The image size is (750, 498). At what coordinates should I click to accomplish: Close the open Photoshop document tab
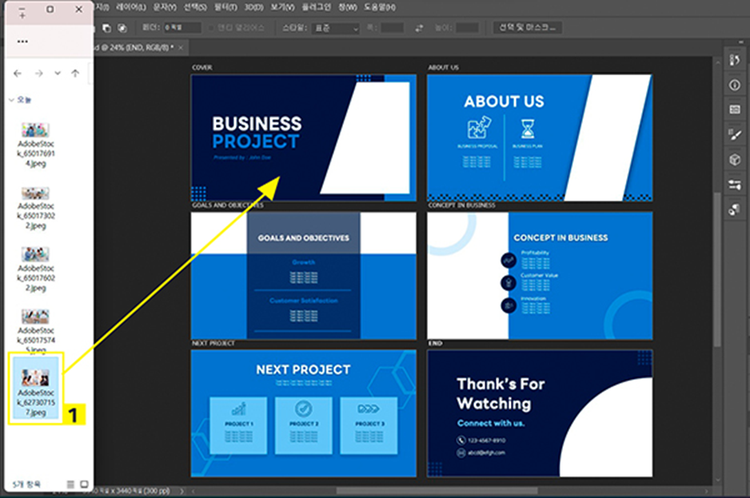(x=181, y=47)
